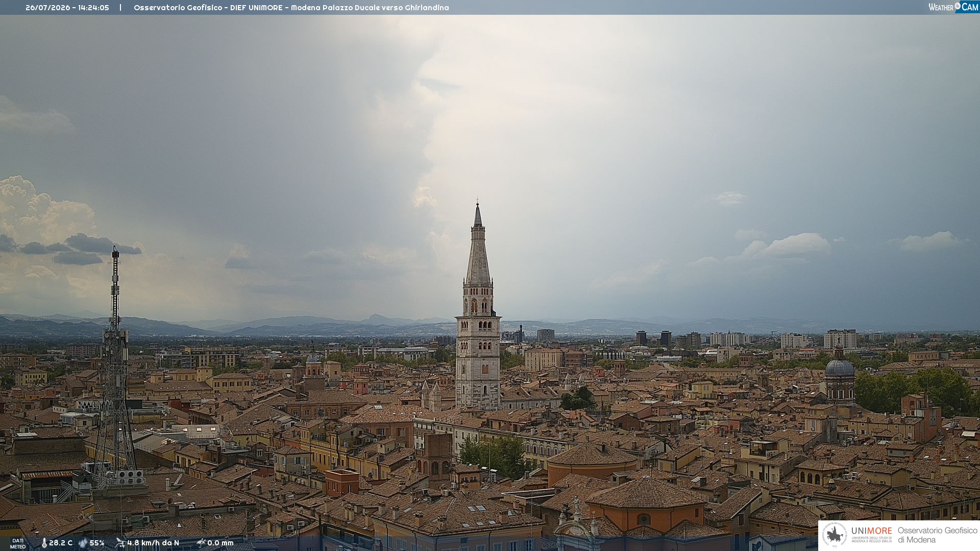Open the WeatherCAM logo
Viewport: 980px width, 551px height.
(x=953, y=7)
